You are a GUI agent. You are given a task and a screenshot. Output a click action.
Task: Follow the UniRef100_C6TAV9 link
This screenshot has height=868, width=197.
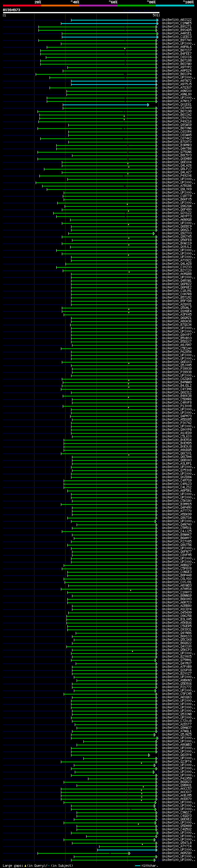tap(177, 108)
